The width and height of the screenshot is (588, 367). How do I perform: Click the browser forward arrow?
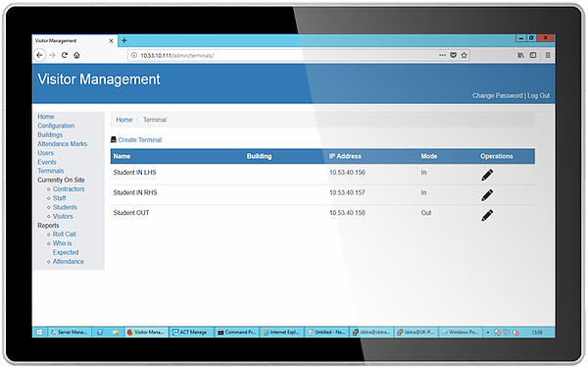pos(52,55)
